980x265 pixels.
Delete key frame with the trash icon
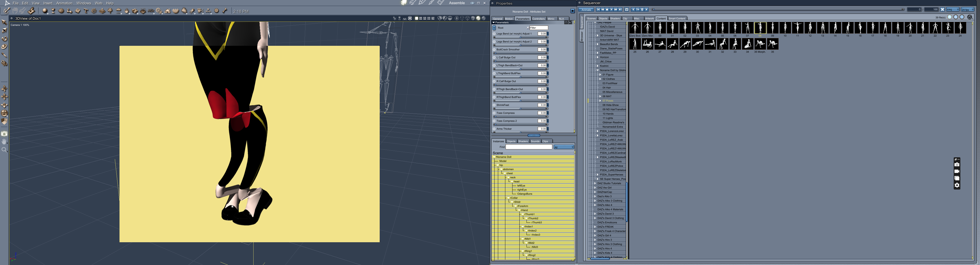[x=642, y=9]
